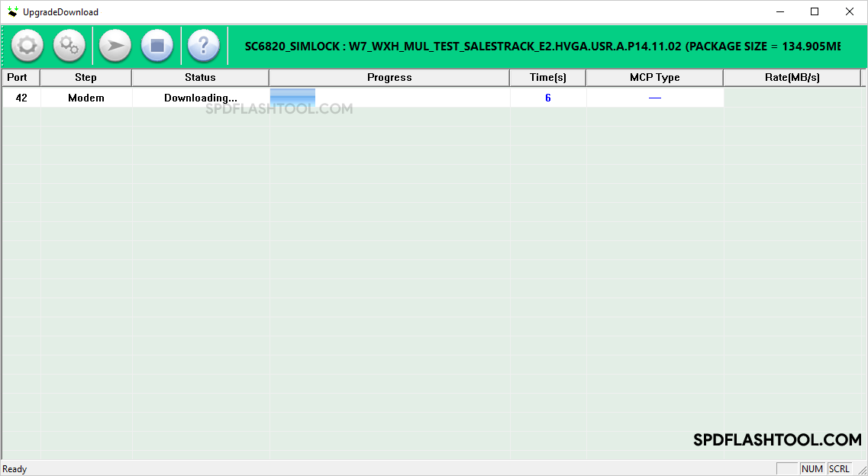Stop downloading with the square icon

(157, 46)
